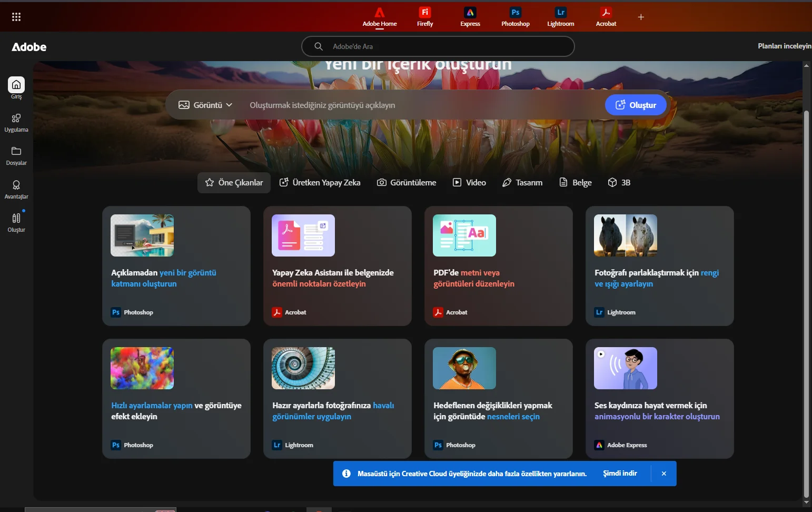Open Photoshop from the top app bar
Viewport: 812px width, 512px height.
516,17
